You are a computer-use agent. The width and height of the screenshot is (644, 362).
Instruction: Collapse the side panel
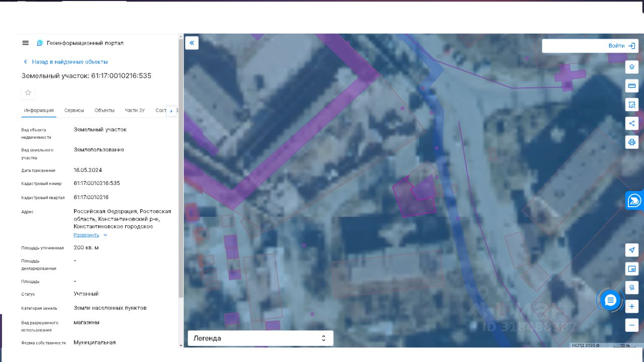click(x=192, y=43)
